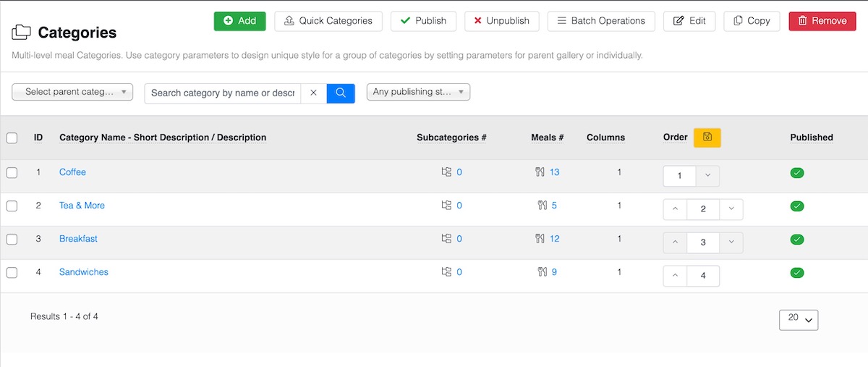The image size is (868, 367).
Task: Check the Coffee row checkbox
Action: (x=12, y=172)
